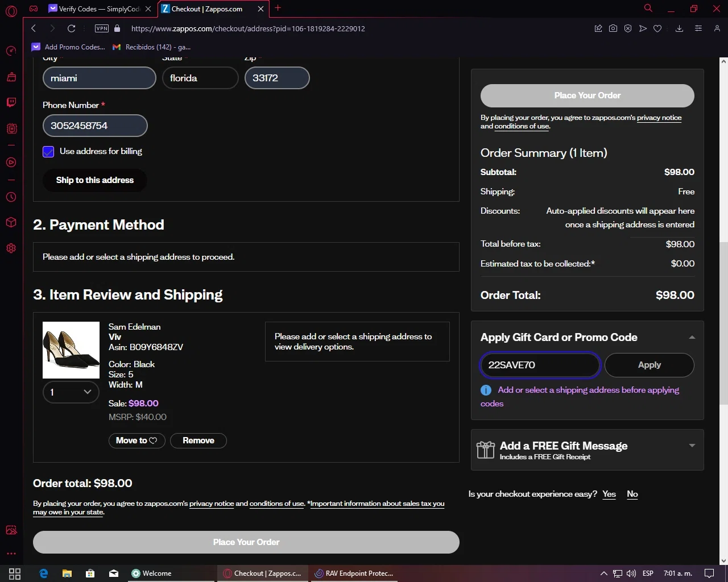The width and height of the screenshot is (728, 582).
Task: Click Place Your Order in summary panel
Action: pos(587,95)
